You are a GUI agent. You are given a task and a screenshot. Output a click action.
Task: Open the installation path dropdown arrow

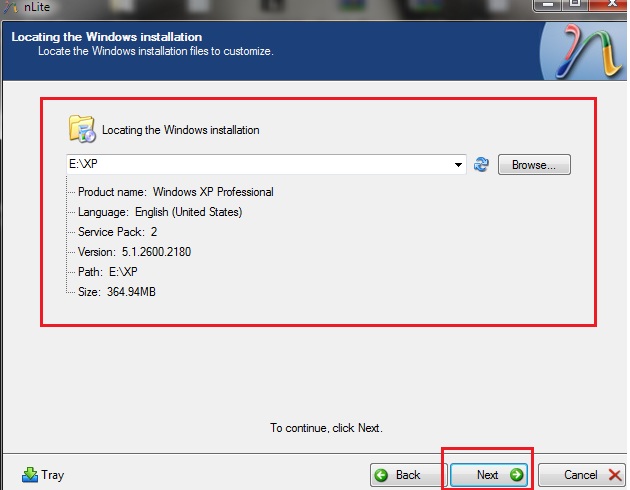(458, 165)
